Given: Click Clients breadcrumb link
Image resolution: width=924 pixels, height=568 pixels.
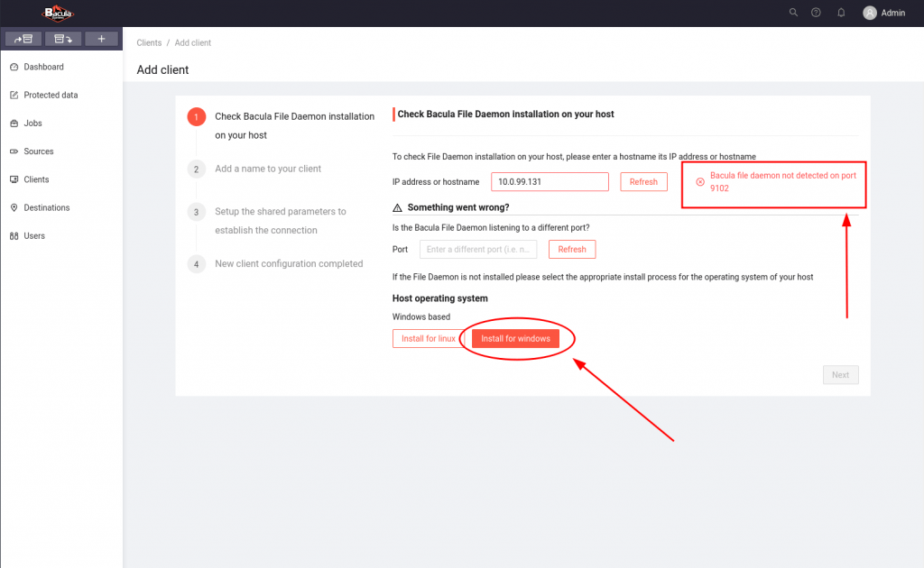Looking at the screenshot, I should point(149,42).
